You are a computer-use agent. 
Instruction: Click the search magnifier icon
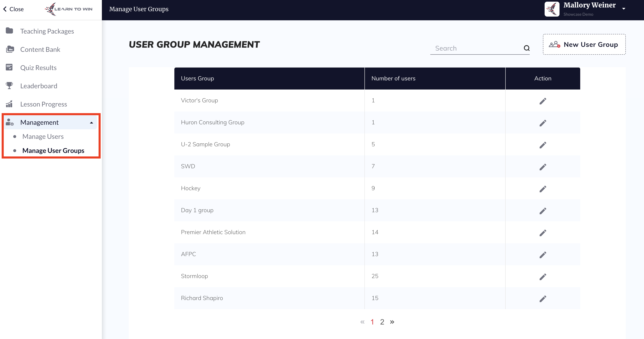(x=527, y=48)
